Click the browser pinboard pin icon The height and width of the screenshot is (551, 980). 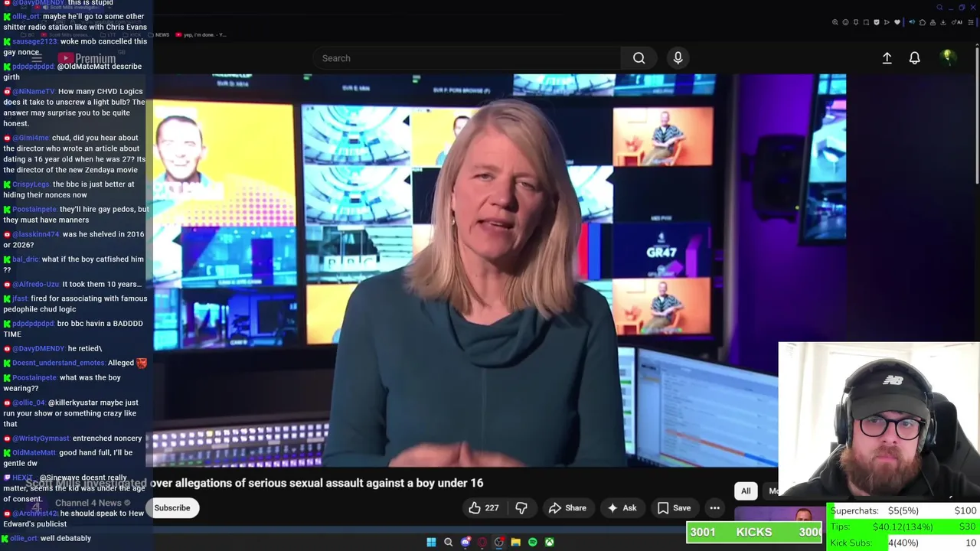(x=856, y=22)
